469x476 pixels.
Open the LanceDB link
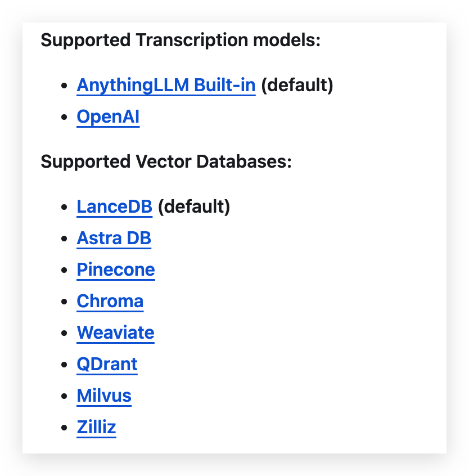(114, 207)
